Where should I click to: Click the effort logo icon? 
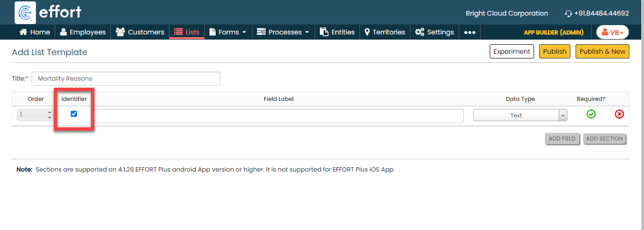(x=25, y=13)
